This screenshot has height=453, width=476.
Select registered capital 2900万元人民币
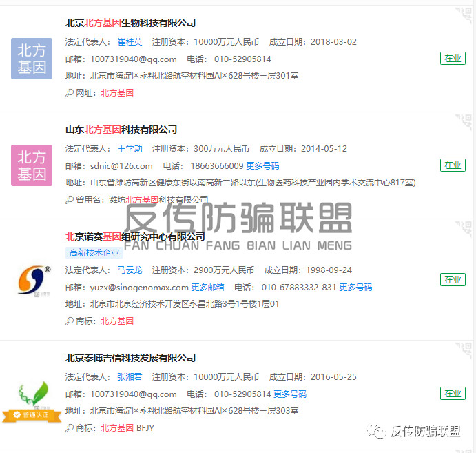[224, 270]
